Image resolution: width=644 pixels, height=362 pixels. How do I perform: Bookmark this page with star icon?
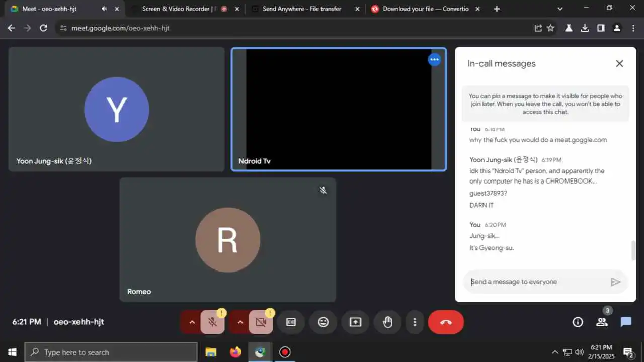[550, 28]
